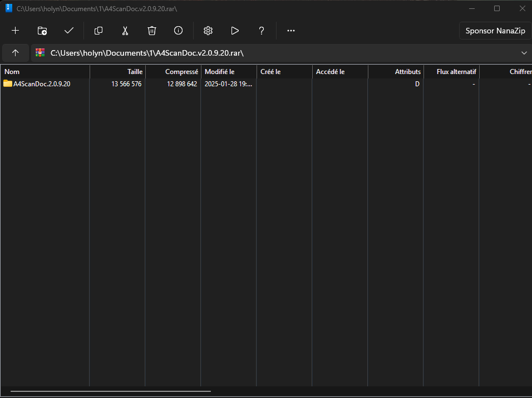Click the Extract archive toolbar icon
Viewport: 532px width, 398px height.
pyautogui.click(x=42, y=31)
